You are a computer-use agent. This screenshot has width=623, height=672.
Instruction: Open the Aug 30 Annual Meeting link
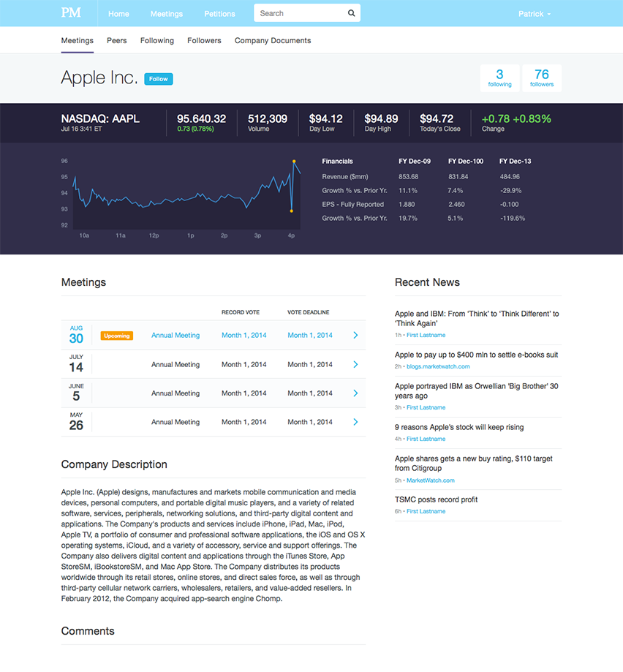click(175, 336)
